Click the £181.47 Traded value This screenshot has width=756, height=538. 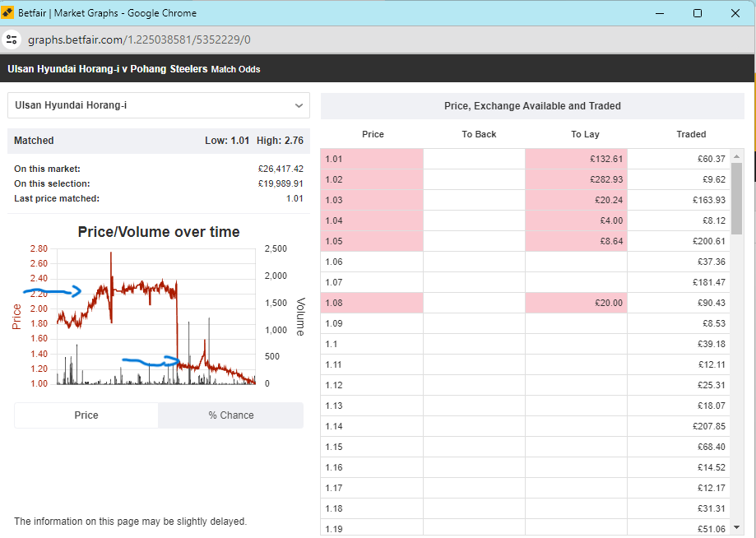[x=709, y=282]
